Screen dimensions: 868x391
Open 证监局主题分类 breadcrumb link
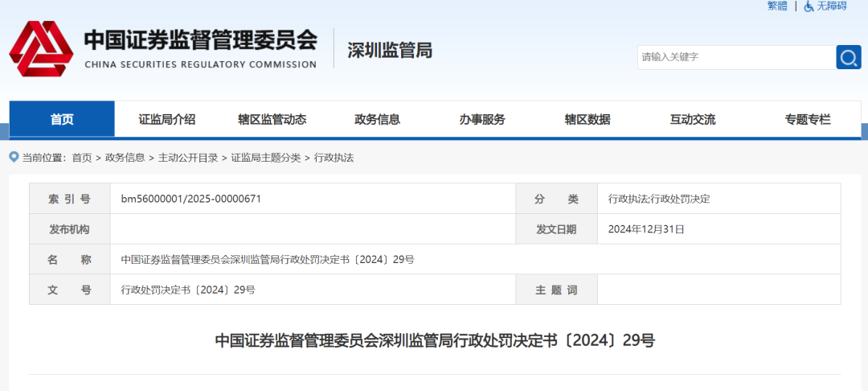point(266,158)
